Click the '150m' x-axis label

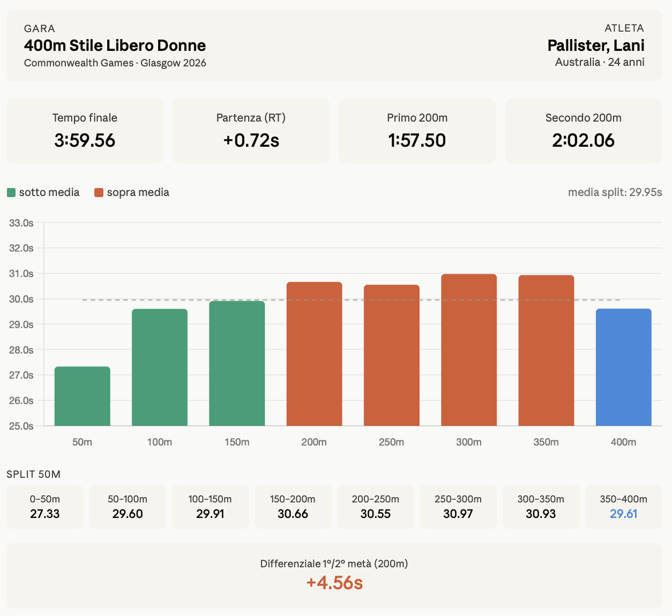point(237,442)
